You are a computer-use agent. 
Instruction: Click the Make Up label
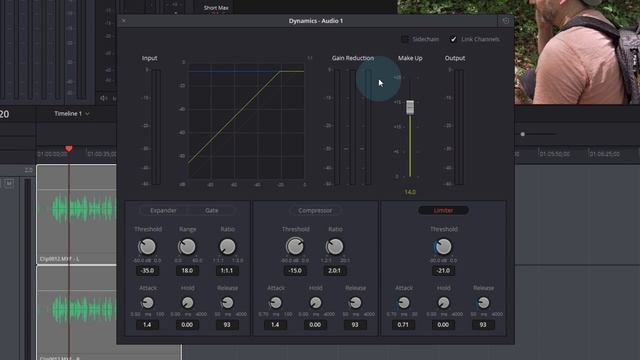pyautogui.click(x=410, y=58)
